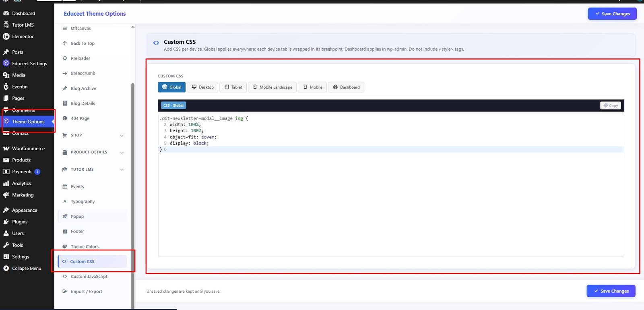Open Payments with one notification
This screenshot has height=310, width=644.
[x=22, y=172]
